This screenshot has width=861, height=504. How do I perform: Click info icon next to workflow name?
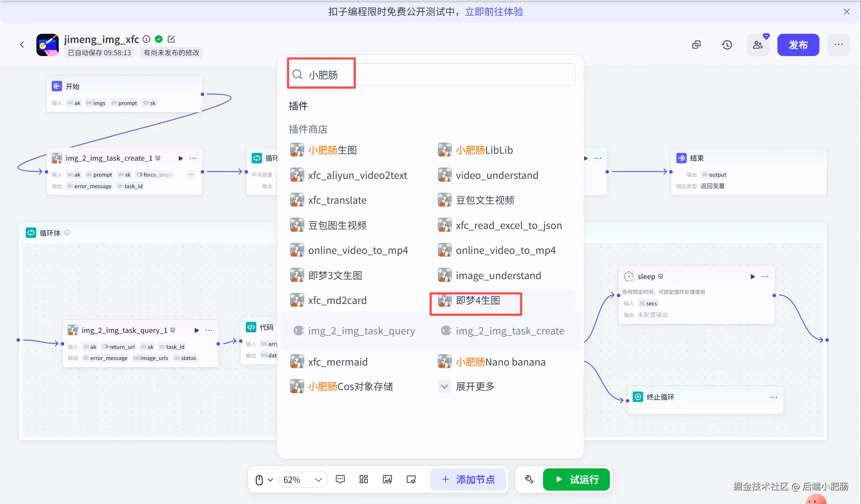147,39
